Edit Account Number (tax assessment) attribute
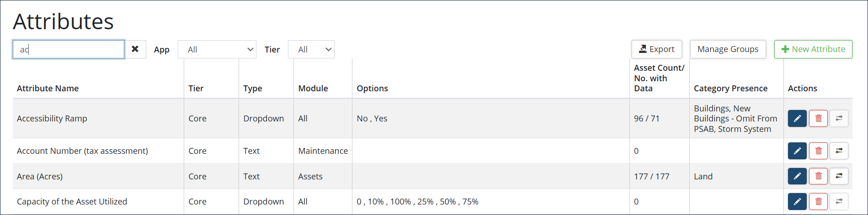Image resolution: width=868 pixels, height=215 pixels. click(x=797, y=151)
